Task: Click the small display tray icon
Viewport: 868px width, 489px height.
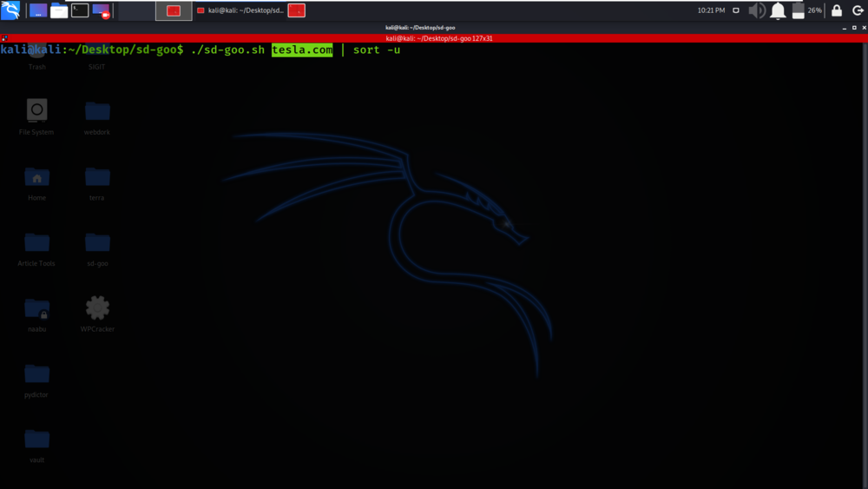Action: (x=736, y=10)
